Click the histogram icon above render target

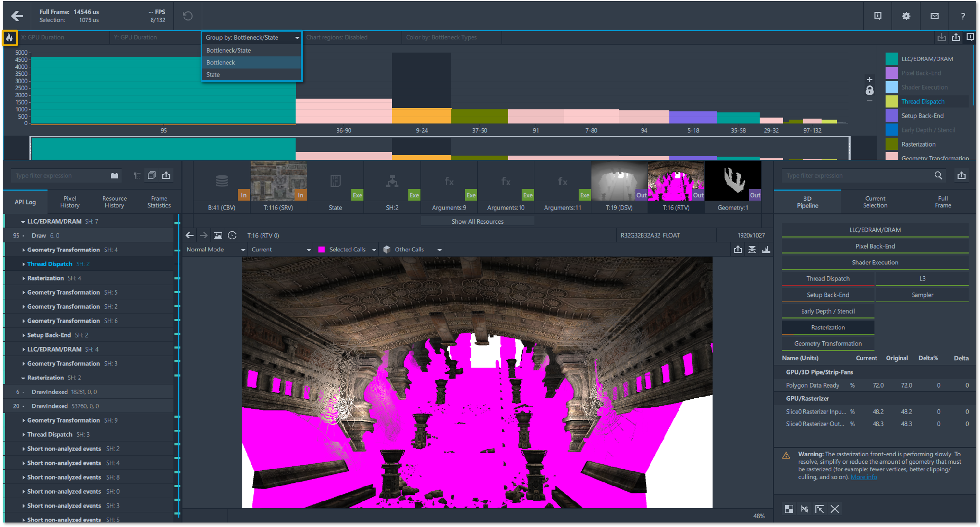[x=766, y=250]
